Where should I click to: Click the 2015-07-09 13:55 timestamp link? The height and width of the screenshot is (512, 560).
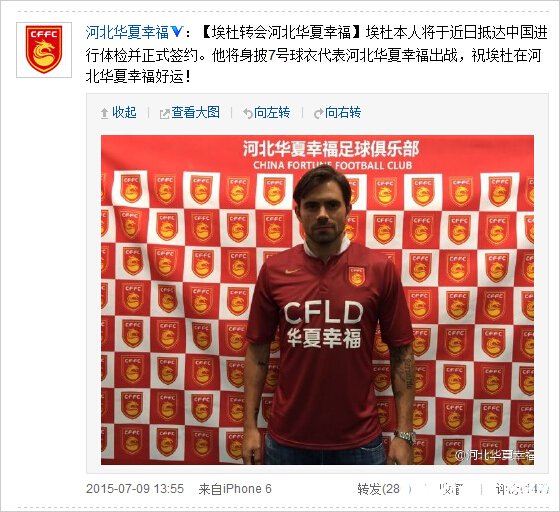click(135, 489)
